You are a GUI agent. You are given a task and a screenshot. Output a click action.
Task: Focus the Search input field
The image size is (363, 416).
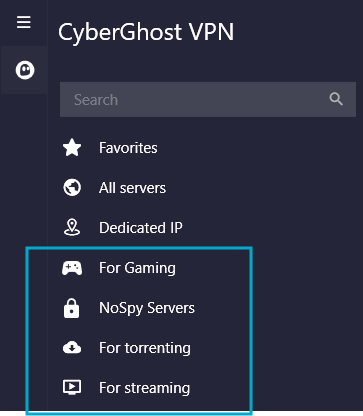tap(208, 99)
